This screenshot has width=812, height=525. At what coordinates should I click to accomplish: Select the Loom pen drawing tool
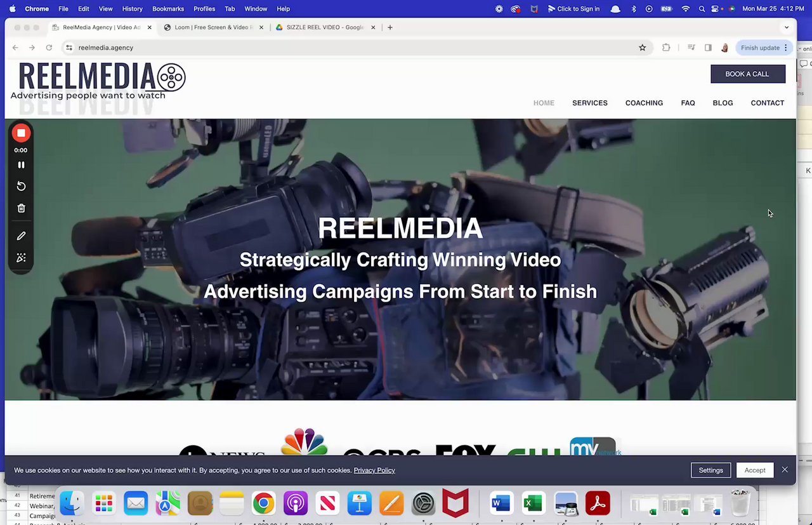pos(21,236)
